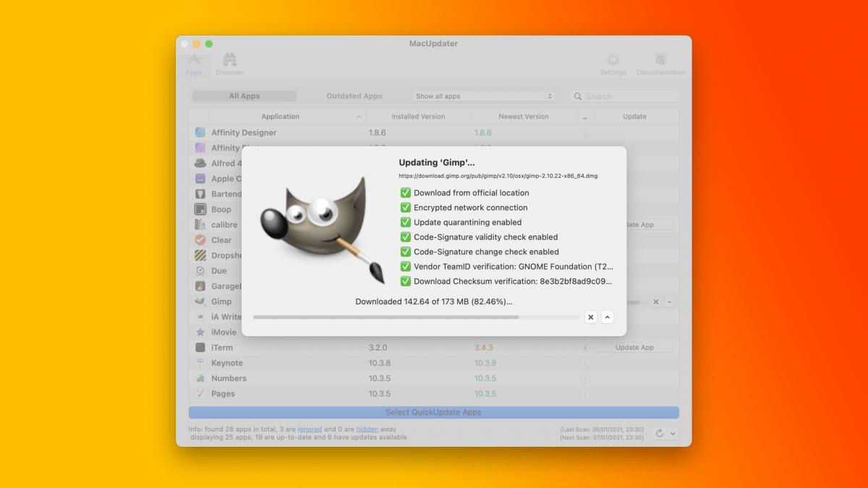Switch to the Outdated Apps tab

[x=354, y=96]
